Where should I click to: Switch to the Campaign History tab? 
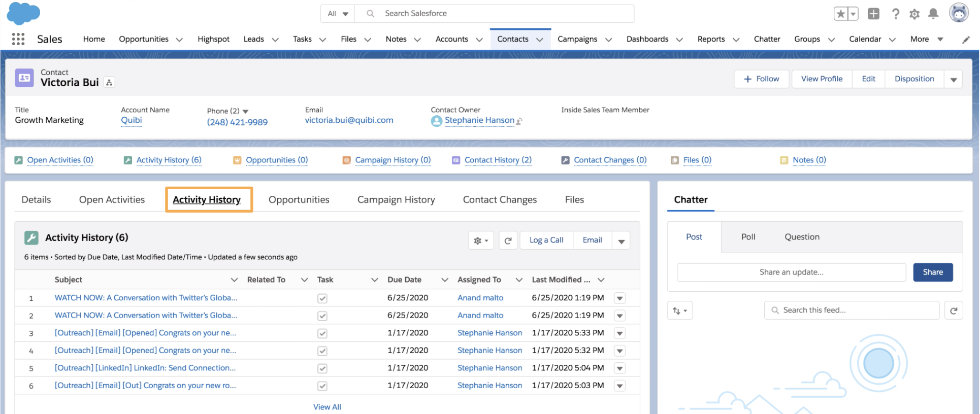pos(396,200)
